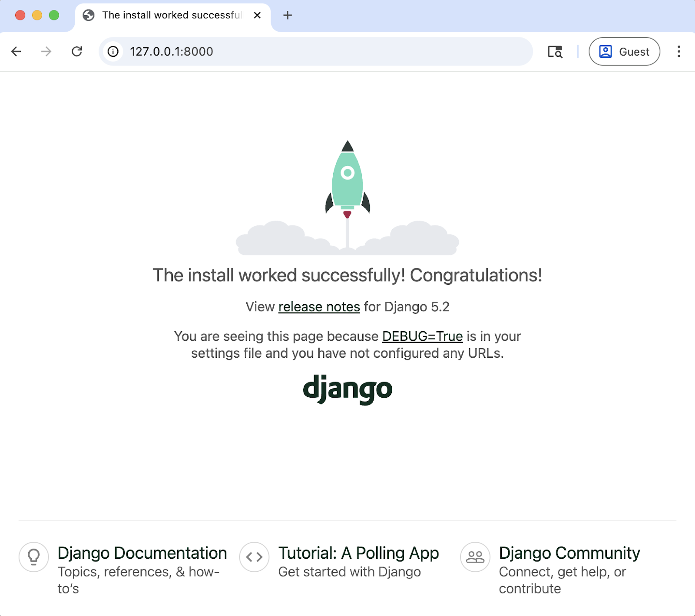Screen dimensions: 695x616
Task: Select the 'The install worked successful' tab
Action: (173, 16)
